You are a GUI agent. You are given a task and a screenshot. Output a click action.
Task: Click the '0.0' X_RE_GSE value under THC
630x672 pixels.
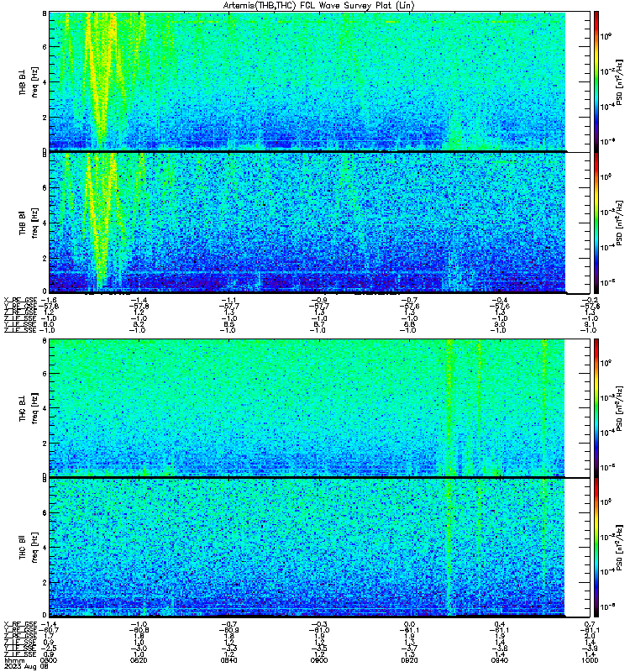tap(409, 624)
